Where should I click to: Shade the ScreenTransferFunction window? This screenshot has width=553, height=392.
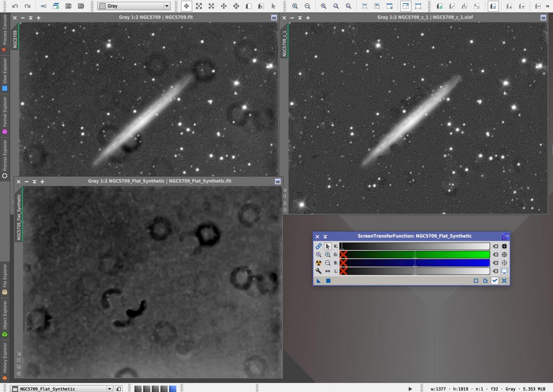[x=325, y=237]
